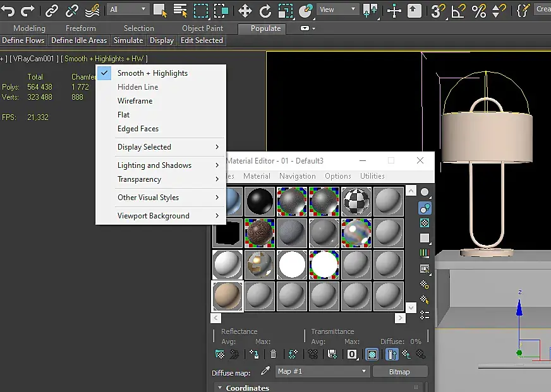This screenshot has height=392, width=551.
Task: Click the Get Material icon in Material Editor
Action: click(220, 354)
